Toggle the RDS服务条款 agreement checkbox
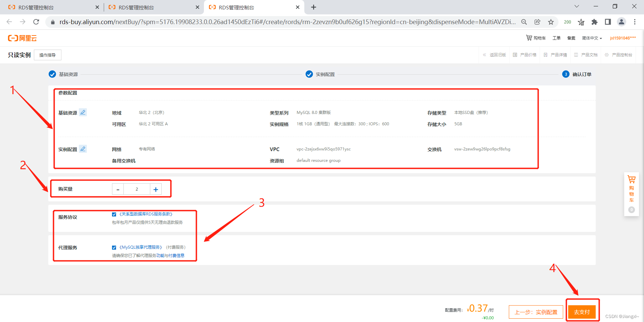The height and width of the screenshot is (322, 644). coord(114,214)
